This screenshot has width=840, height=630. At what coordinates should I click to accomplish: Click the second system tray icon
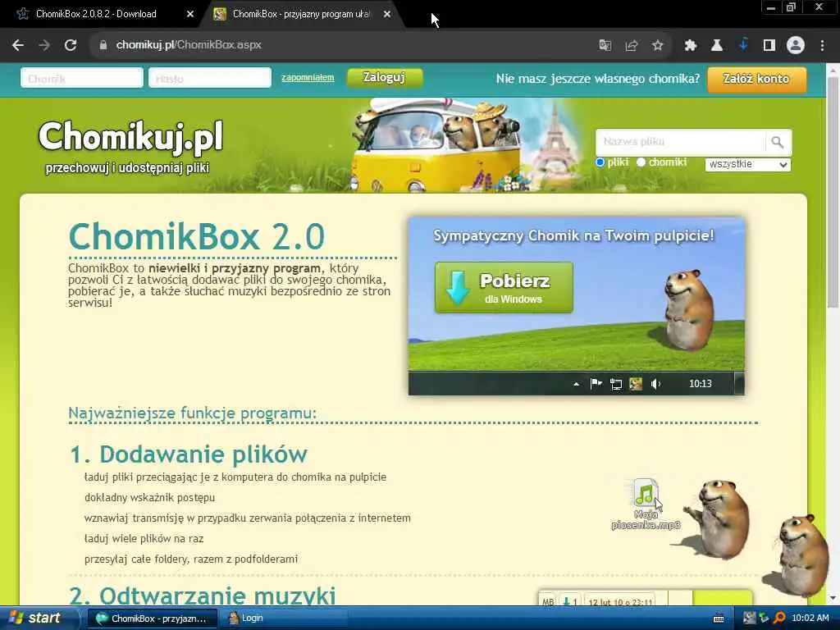[x=765, y=619]
